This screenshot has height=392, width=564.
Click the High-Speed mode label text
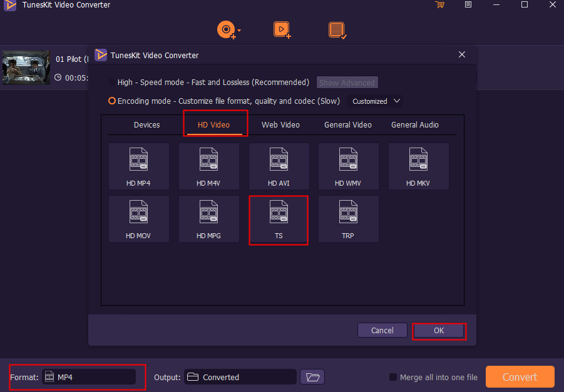pyautogui.click(x=213, y=83)
